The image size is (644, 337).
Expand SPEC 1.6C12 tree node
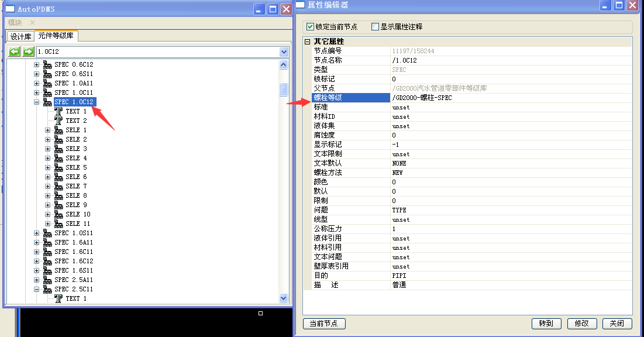click(36, 262)
